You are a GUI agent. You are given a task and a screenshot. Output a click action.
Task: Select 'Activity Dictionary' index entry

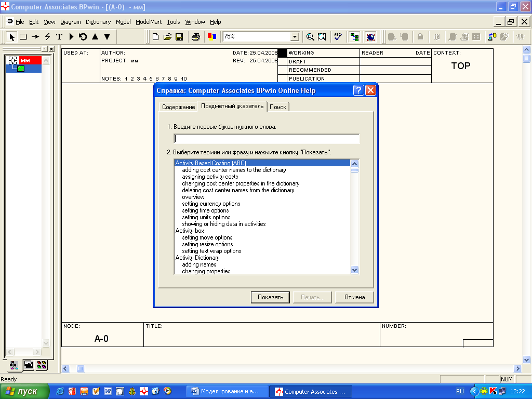tap(197, 258)
